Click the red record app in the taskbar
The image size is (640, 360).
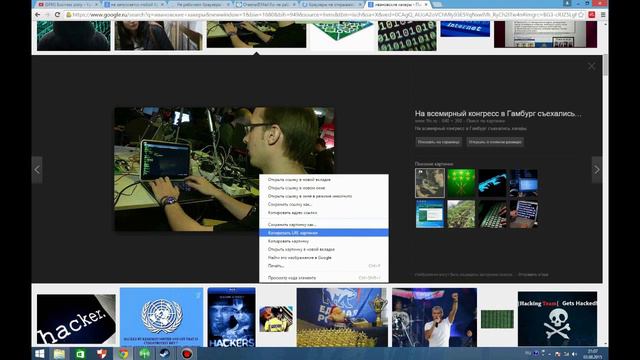coord(187,354)
